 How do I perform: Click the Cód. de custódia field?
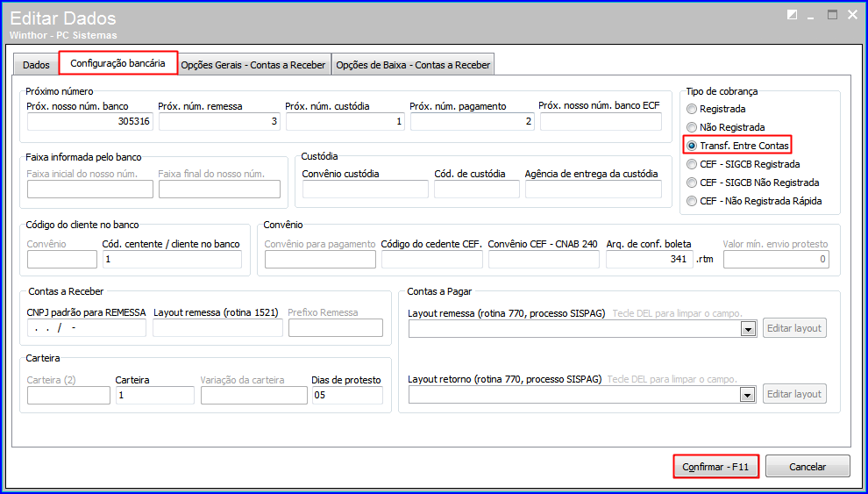tap(477, 190)
